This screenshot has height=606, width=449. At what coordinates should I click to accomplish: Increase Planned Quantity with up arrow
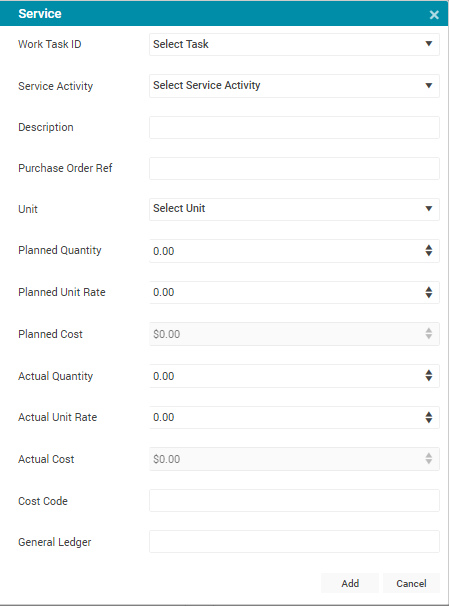click(x=429, y=247)
